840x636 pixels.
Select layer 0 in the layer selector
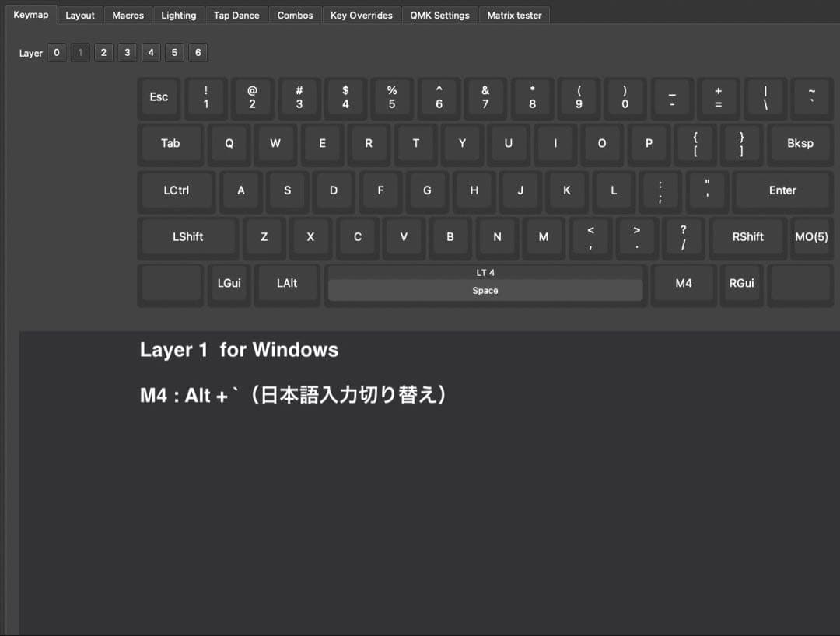[x=56, y=52]
